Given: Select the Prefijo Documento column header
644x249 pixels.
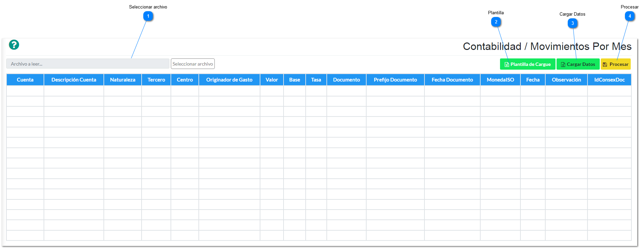Looking at the screenshot, I should coord(396,80).
